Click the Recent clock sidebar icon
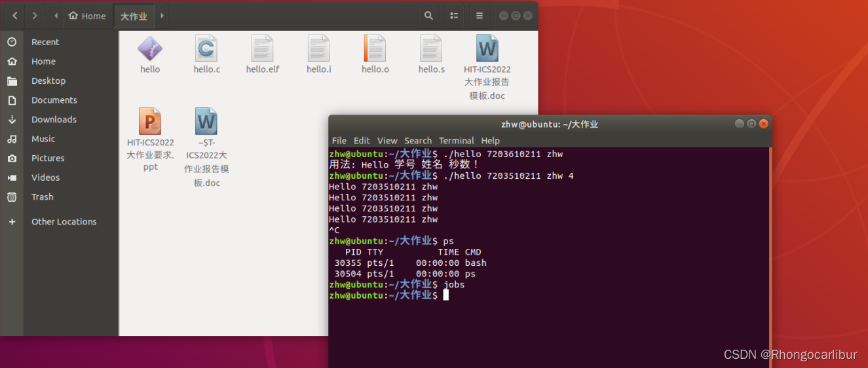The image size is (868, 368). coord(12,42)
